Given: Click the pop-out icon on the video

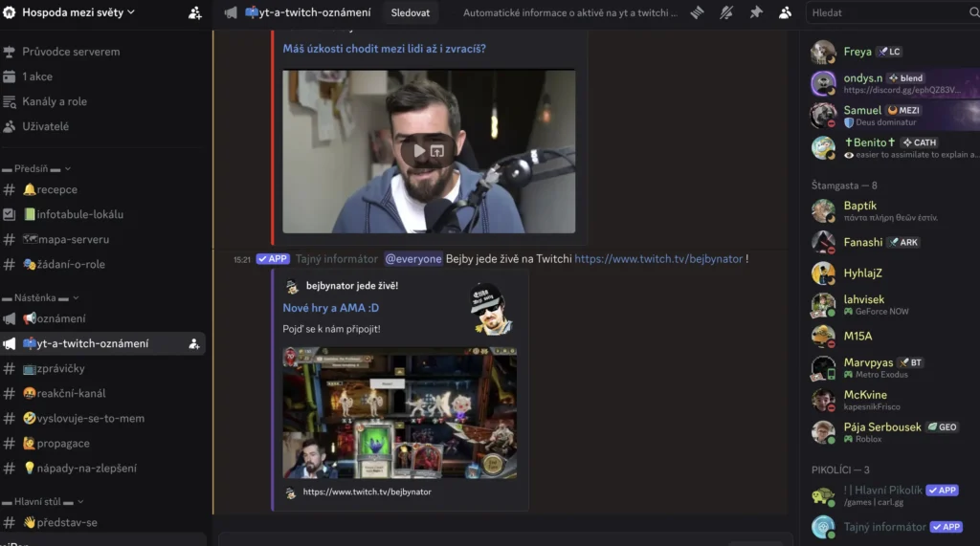Looking at the screenshot, I should [x=437, y=151].
